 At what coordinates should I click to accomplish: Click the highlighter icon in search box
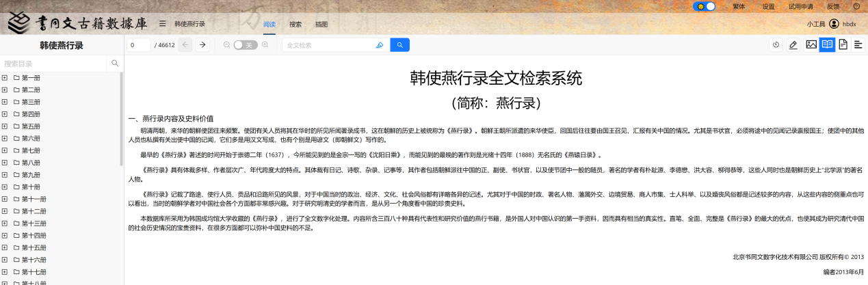coord(380,45)
